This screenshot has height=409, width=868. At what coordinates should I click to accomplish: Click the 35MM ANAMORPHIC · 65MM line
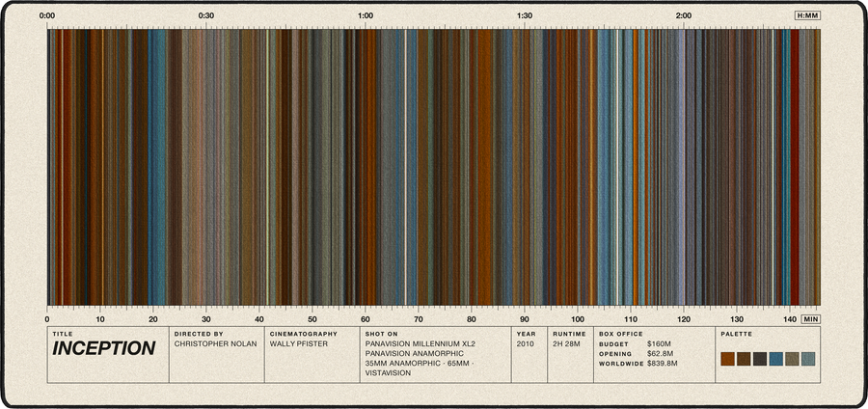click(x=420, y=363)
